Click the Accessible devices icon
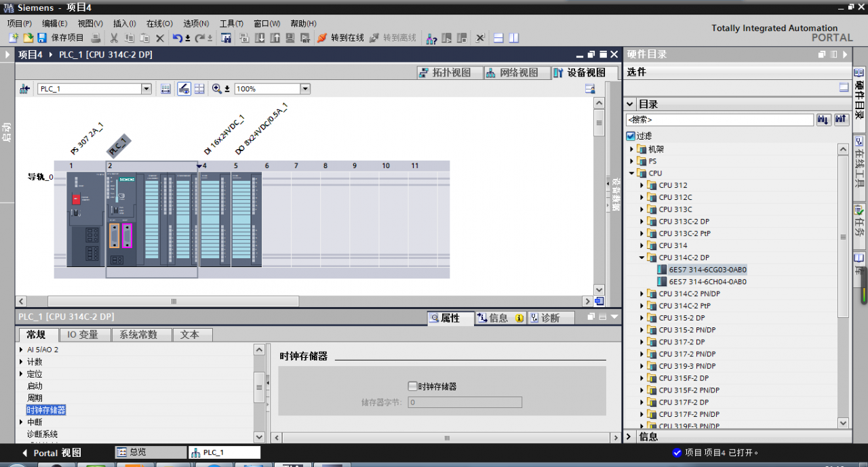The width and height of the screenshot is (868, 467). (431, 38)
